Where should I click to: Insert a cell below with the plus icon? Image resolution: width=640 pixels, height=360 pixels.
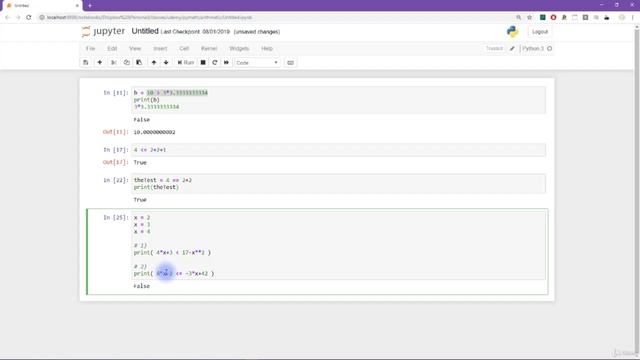(100, 62)
